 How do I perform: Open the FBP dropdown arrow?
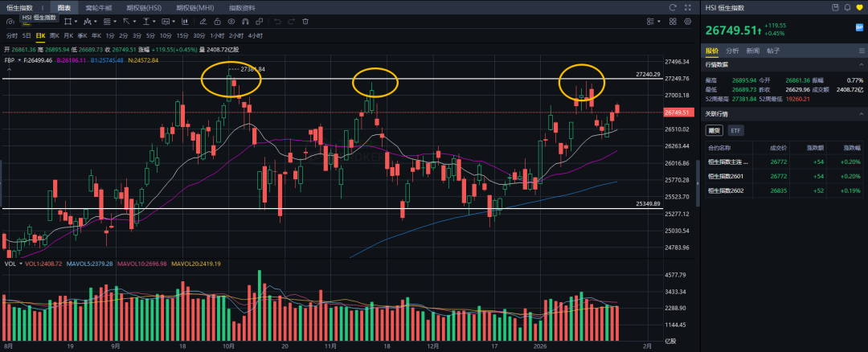[x=19, y=59]
